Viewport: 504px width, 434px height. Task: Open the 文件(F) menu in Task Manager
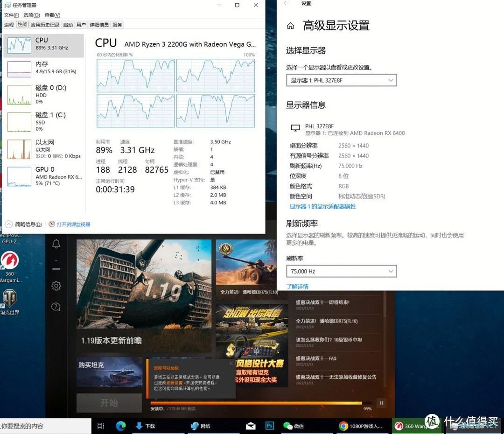[12, 15]
